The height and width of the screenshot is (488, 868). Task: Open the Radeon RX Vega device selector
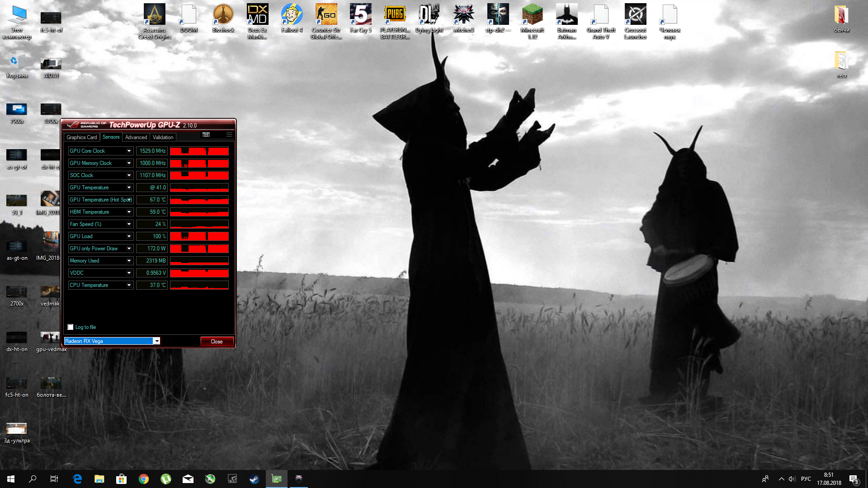point(156,341)
